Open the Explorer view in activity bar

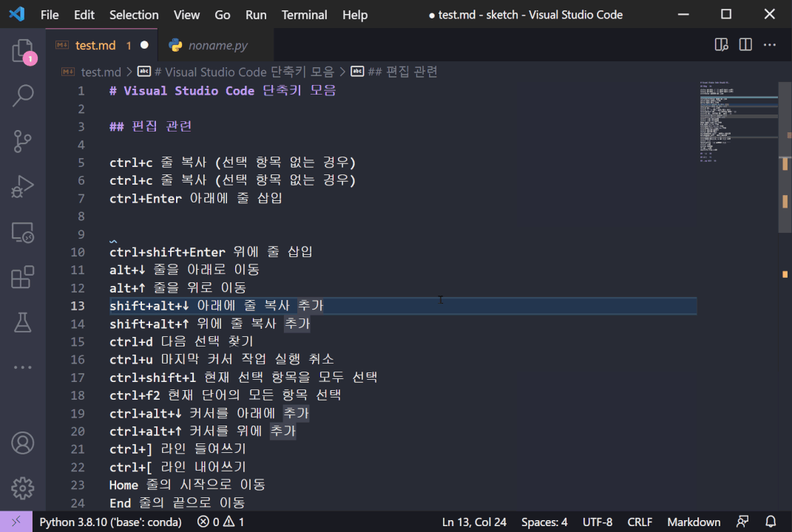(x=23, y=51)
